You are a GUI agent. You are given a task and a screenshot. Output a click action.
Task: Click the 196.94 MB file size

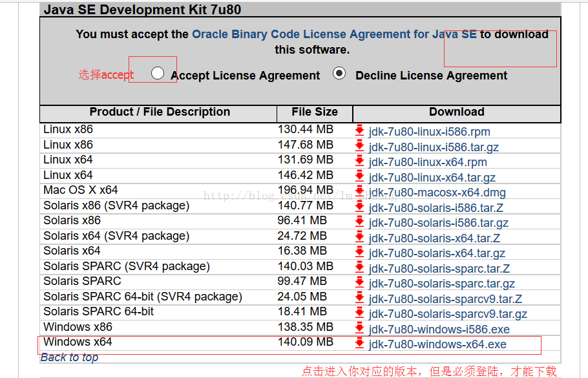305,190
